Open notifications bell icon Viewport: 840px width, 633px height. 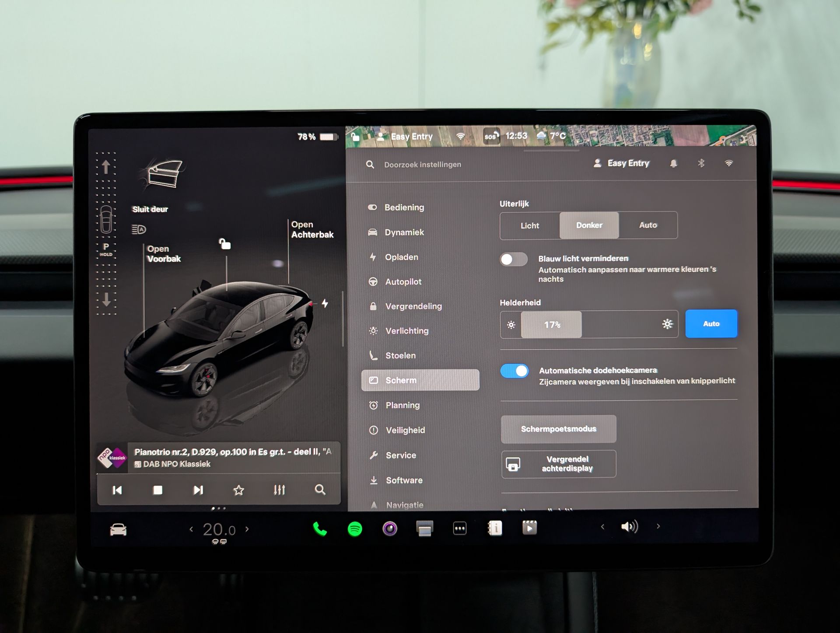click(673, 163)
